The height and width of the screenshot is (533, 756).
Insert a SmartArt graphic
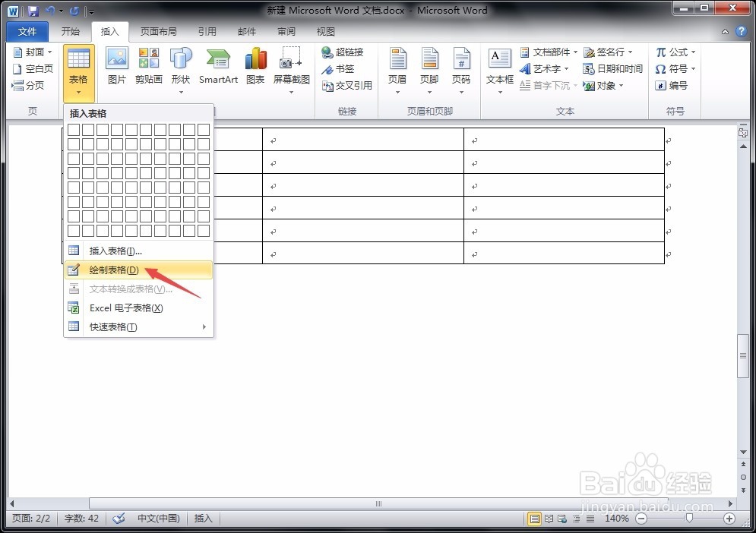218,66
